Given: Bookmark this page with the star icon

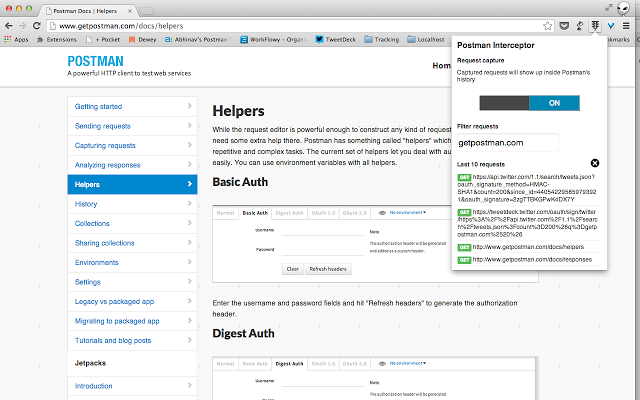Looking at the screenshot, I should [547, 26].
